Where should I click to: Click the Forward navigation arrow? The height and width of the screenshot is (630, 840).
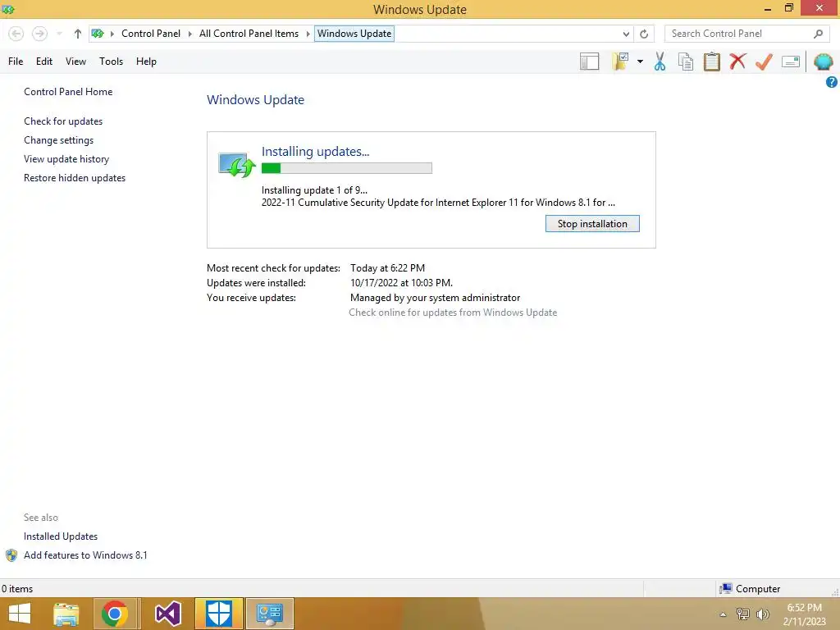39,34
